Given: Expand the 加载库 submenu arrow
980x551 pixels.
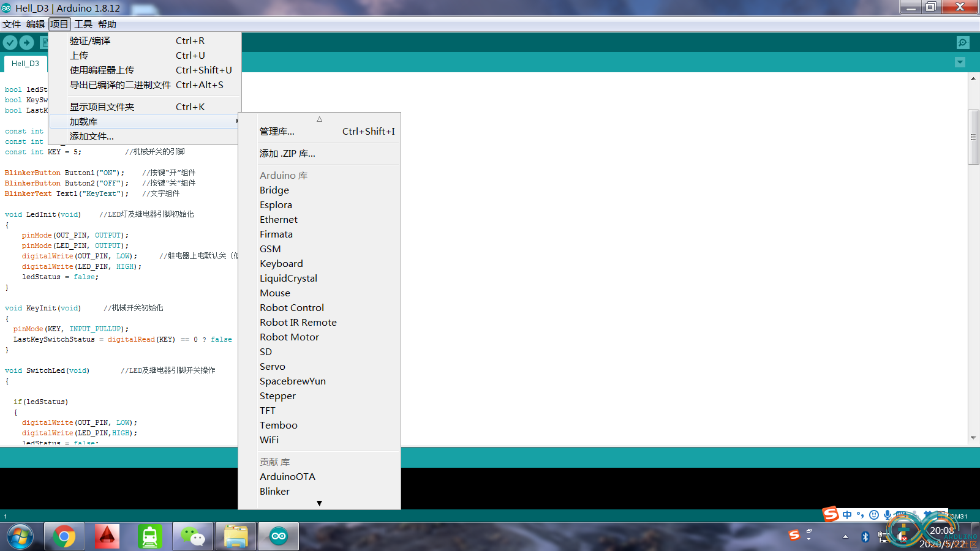Looking at the screenshot, I should 236,122.
